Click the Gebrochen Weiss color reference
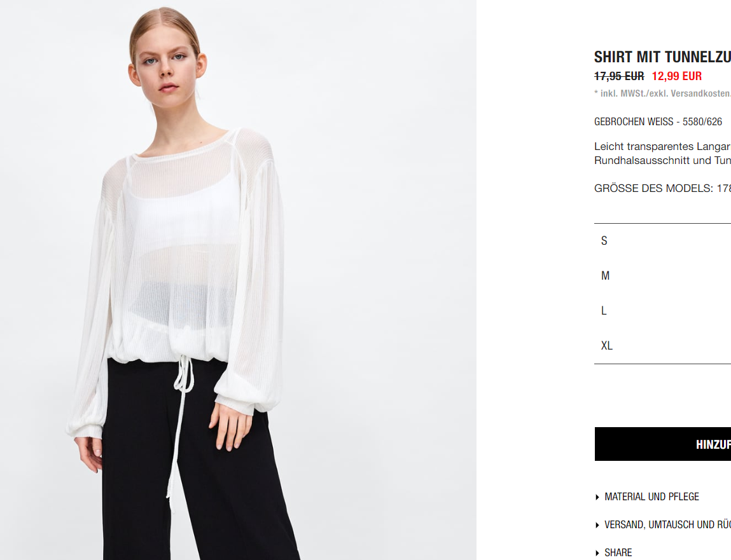Image resolution: width=731 pixels, height=560 pixels. coord(658,121)
